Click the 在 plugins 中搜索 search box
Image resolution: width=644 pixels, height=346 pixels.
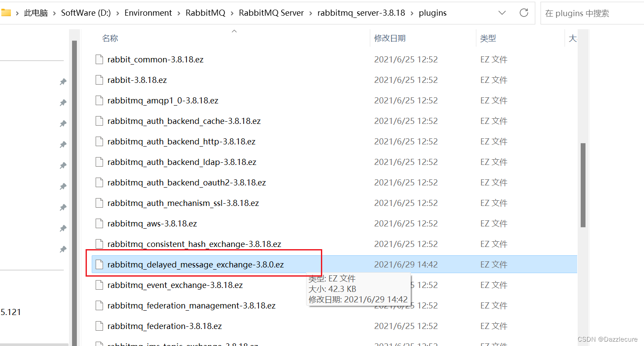(592, 13)
